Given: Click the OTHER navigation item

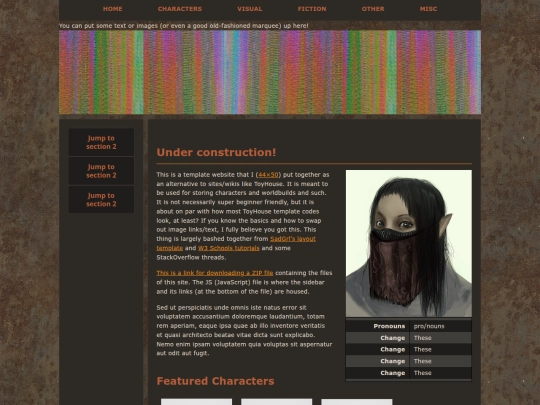Looking at the screenshot, I should pyautogui.click(x=373, y=9).
